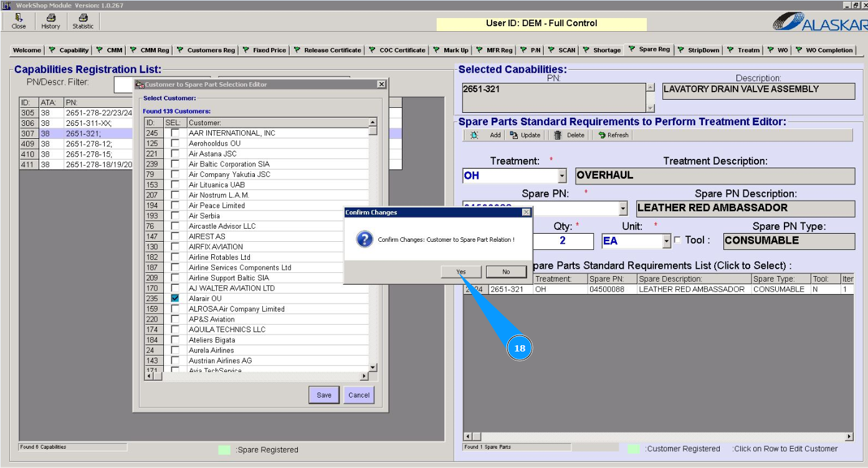Enable the Air Serbia checkbox

tap(175, 216)
